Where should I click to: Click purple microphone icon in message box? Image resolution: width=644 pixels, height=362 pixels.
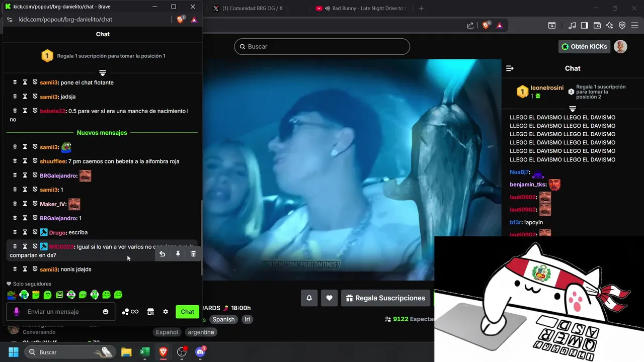pyautogui.click(x=17, y=312)
